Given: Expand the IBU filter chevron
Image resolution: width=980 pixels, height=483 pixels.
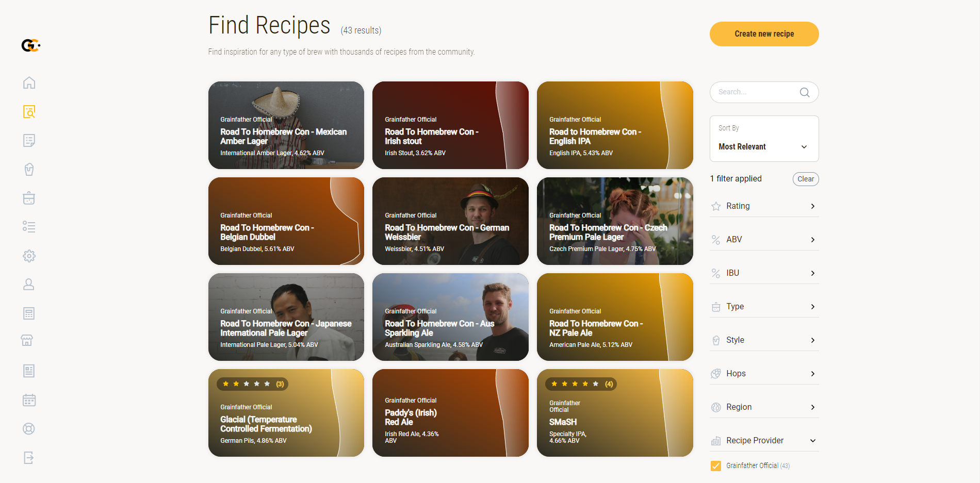Looking at the screenshot, I should pos(813,273).
